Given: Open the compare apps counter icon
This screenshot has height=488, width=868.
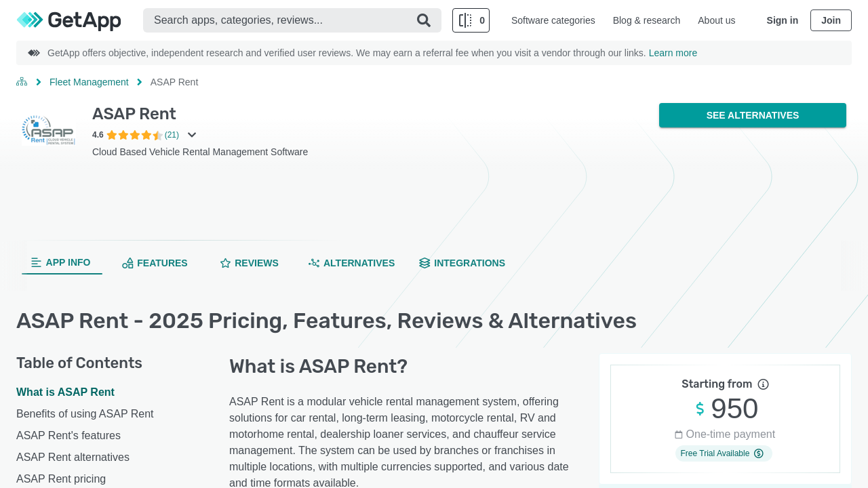Looking at the screenshot, I should pyautogui.click(x=471, y=20).
